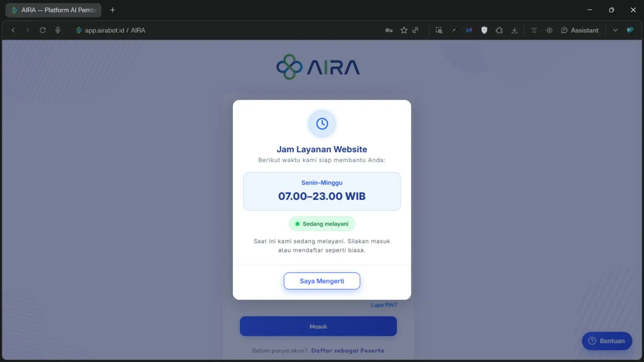Select the pen annotate icon in the toolbar
644x362 pixels.
pyautogui.click(x=454, y=30)
